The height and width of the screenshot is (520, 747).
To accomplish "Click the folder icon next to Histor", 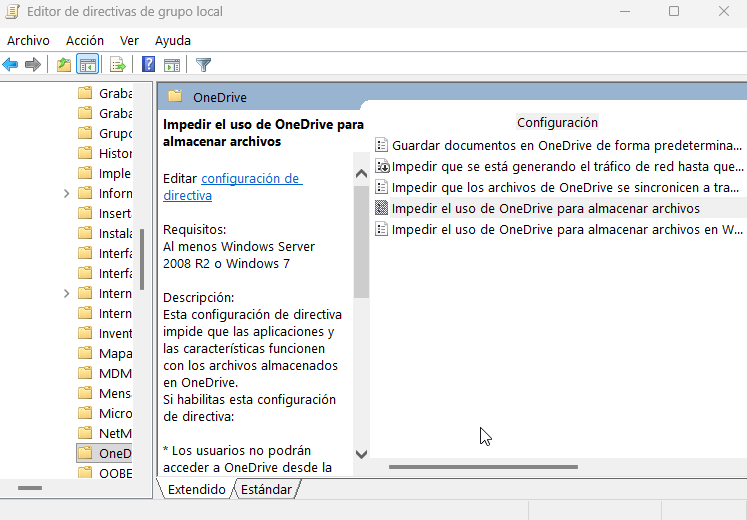I will [85, 153].
